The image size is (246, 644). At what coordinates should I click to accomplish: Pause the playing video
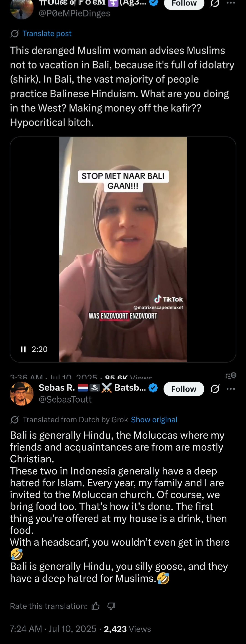23,349
